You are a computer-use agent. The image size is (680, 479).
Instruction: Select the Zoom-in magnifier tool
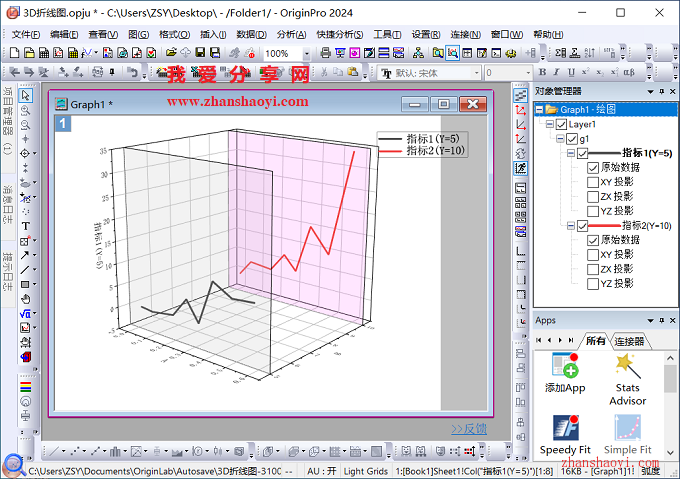[26, 110]
